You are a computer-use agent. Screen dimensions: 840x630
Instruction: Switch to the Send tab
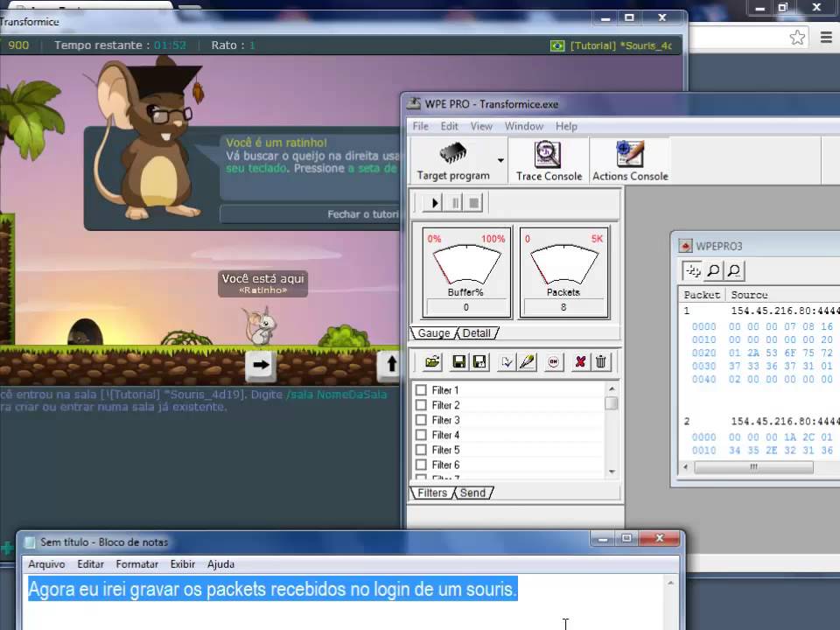(x=473, y=493)
